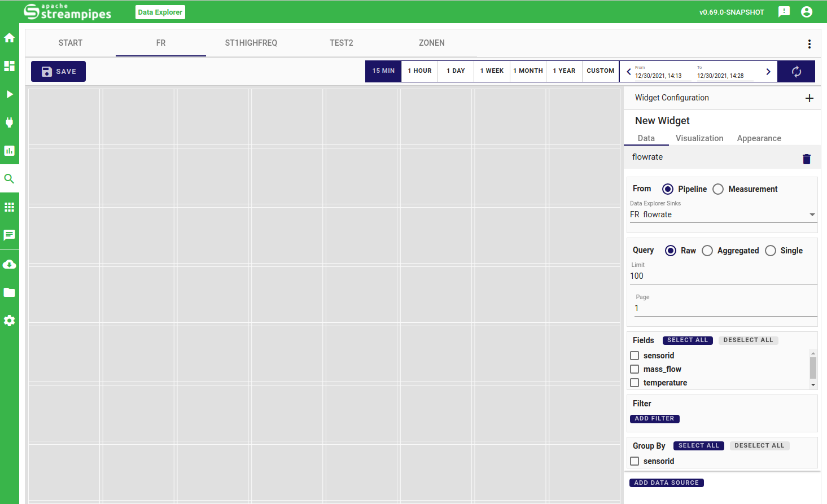Image resolution: width=827 pixels, height=504 pixels.
Task: Go to next time range arrow
Action: coord(768,72)
